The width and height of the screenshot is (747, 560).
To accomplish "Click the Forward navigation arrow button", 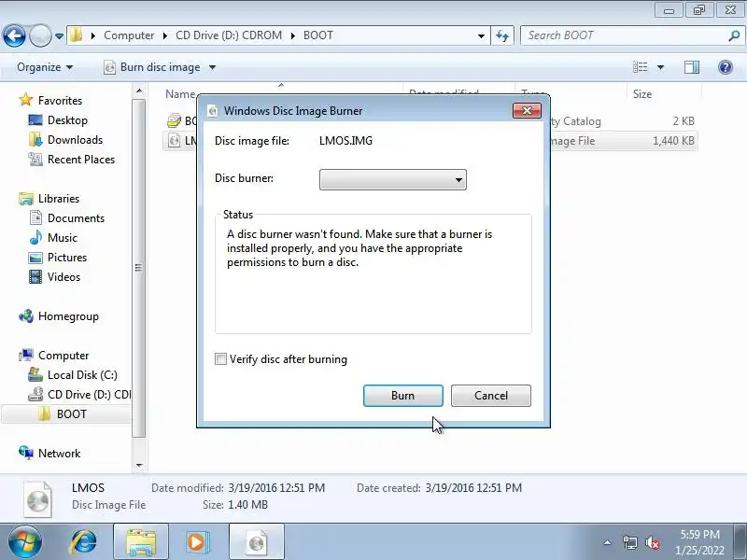I will 40,35.
